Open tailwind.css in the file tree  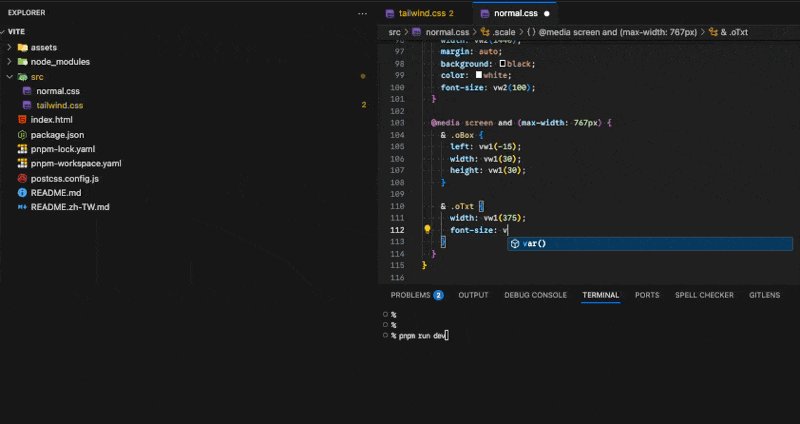pyautogui.click(x=60, y=106)
